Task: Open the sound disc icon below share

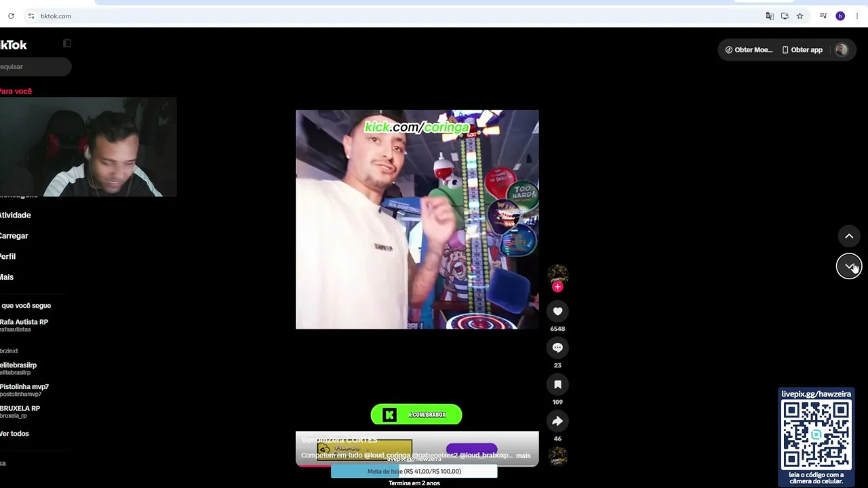Action: (x=557, y=457)
